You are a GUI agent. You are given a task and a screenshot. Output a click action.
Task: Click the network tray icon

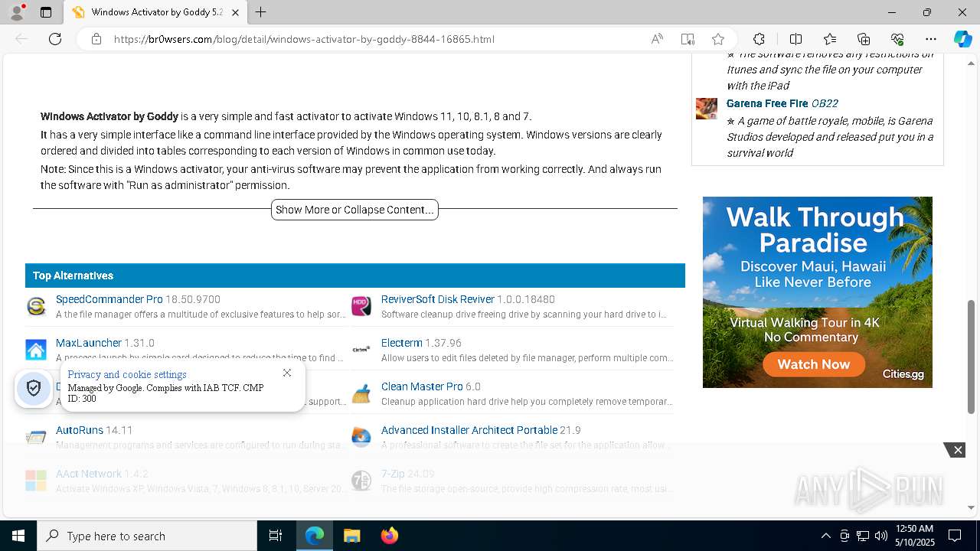(x=863, y=536)
